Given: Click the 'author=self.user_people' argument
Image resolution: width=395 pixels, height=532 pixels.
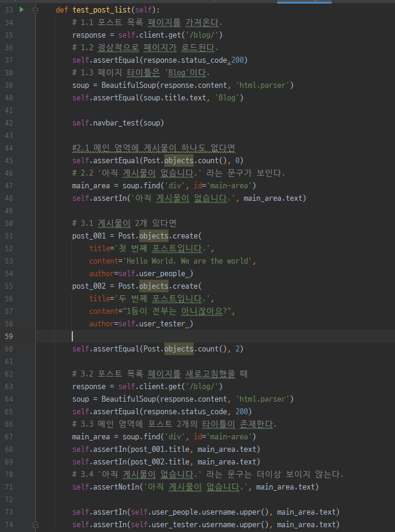Looking at the screenshot, I should pyautogui.click(x=137, y=273).
